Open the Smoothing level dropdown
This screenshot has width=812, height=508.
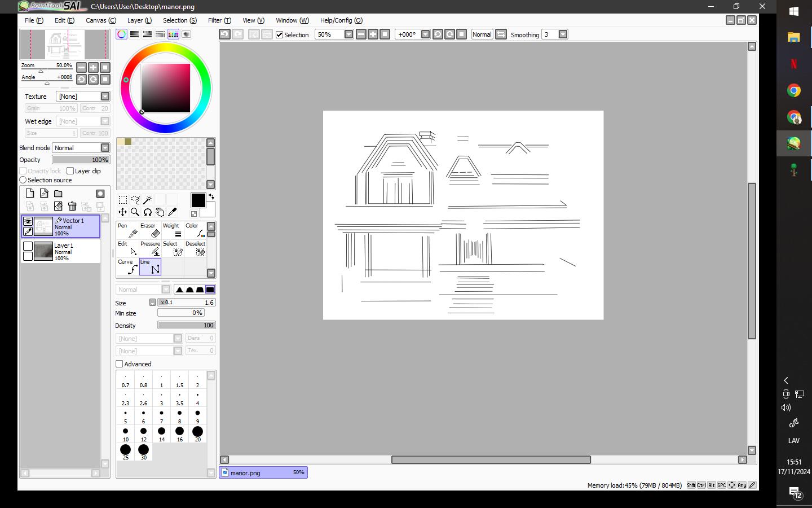point(563,34)
